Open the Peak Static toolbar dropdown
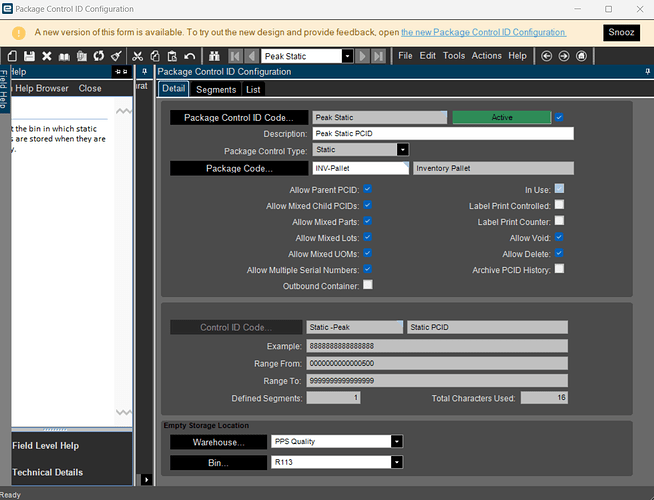The width and height of the screenshot is (654, 500). [x=347, y=56]
